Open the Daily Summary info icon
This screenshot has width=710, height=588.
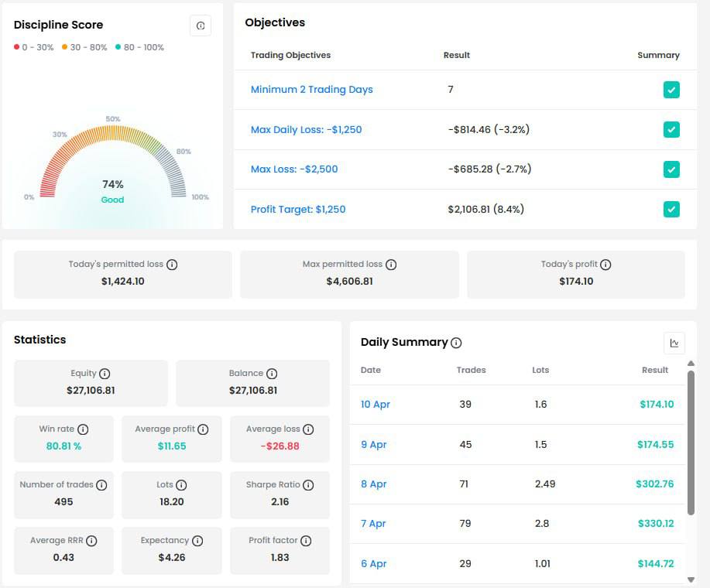click(x=457, y=343)
